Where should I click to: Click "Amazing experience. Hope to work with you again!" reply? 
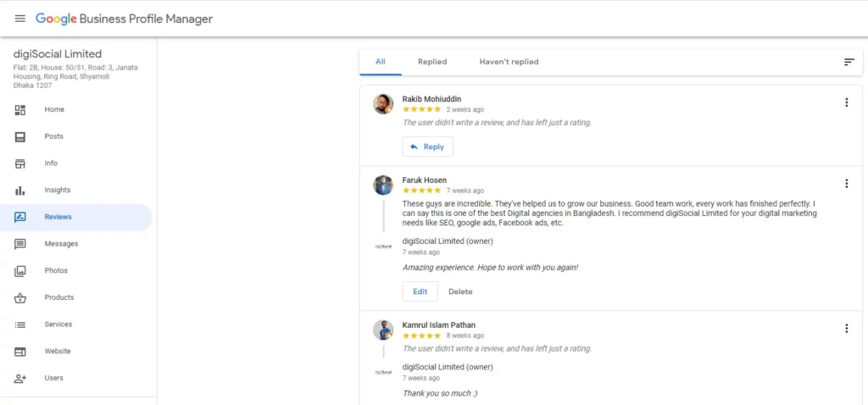(491, 268)
